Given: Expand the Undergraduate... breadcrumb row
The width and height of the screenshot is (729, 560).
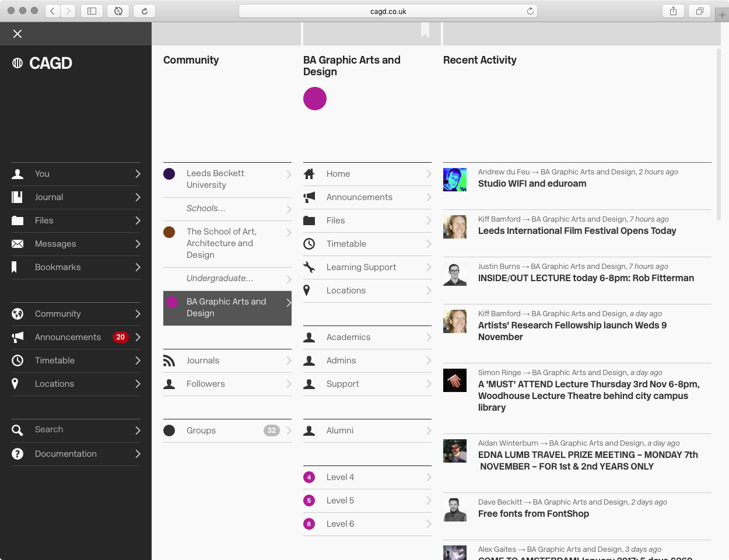Looking at the screenshot, I should (x=227, y=279).
